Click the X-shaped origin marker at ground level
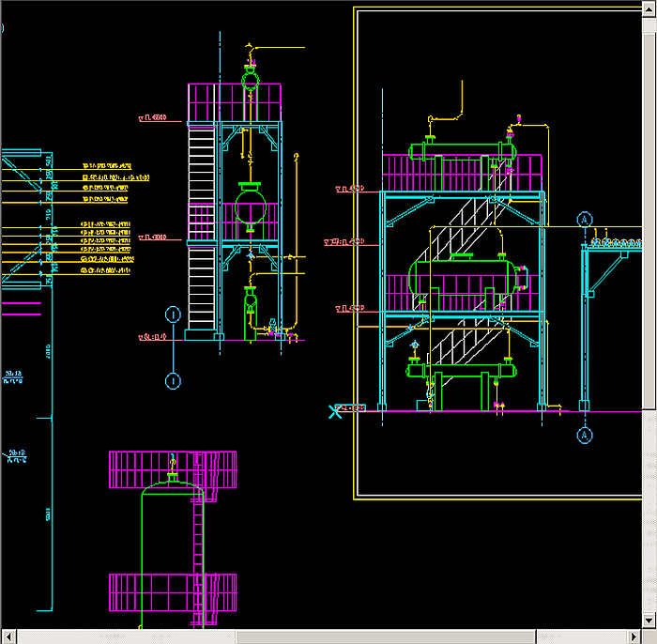This screenshot has height=644, width=657. (335, 410)
